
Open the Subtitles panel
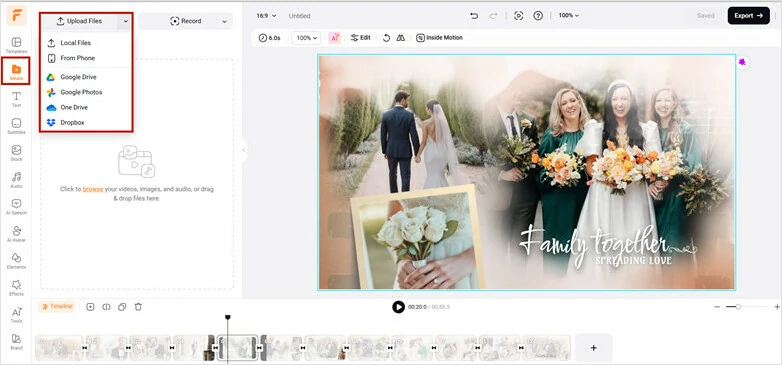click(16, 126)
